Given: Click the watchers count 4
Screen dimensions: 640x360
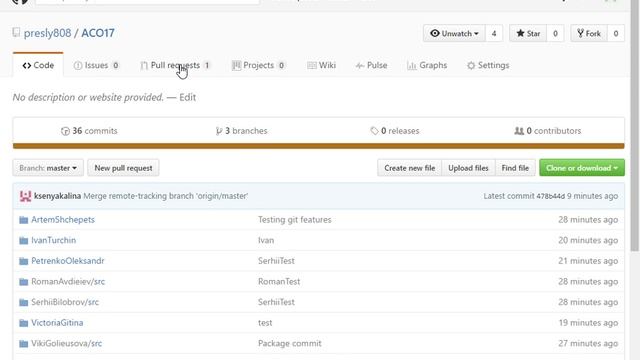Looking at the screenshot, I should [x=494, y=33].
